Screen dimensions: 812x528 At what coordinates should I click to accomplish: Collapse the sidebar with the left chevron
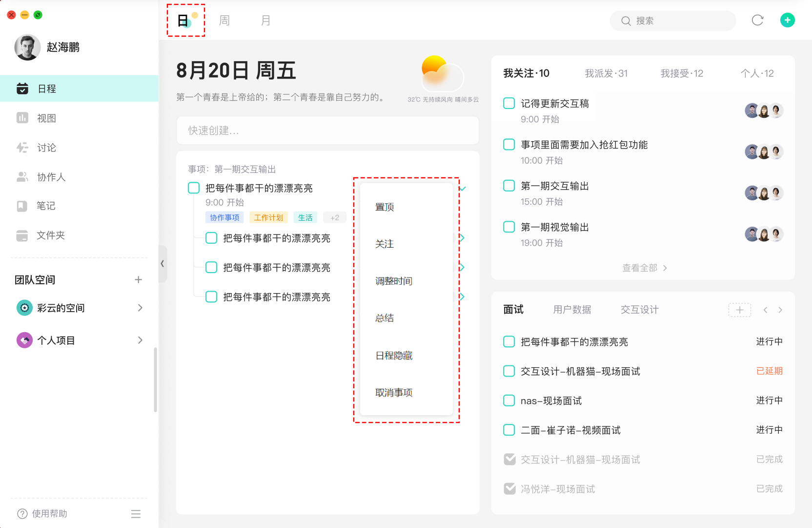(x=162, y=263)
